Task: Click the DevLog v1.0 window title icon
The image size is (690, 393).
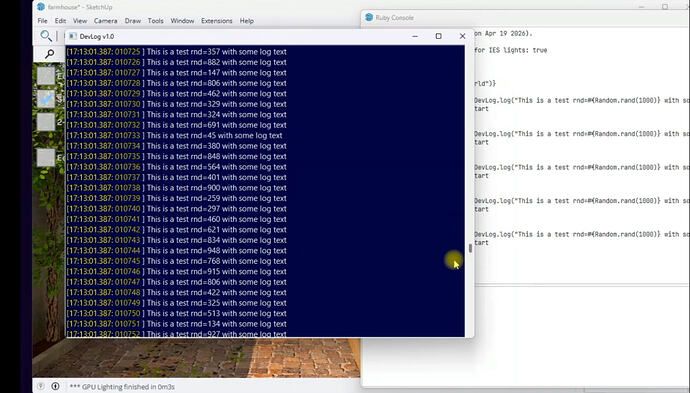Action: pyautogui.click(x=73, y=36)
